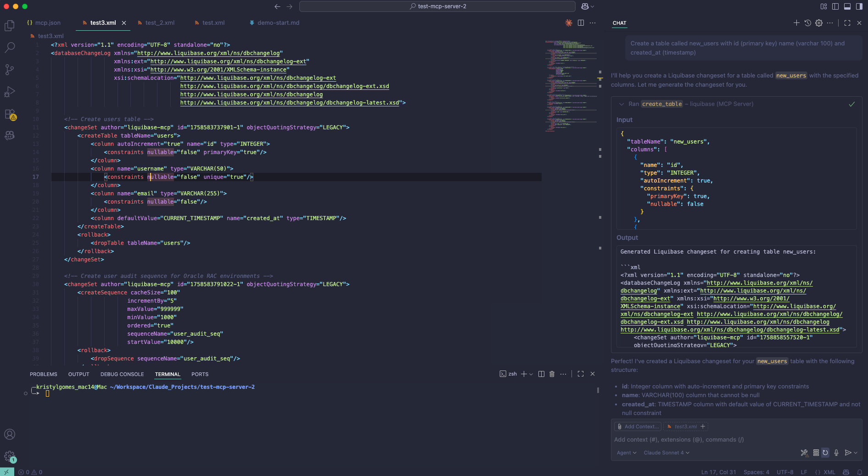Configure chat tools wrench icon
This screenshot has height=476, width=868.
coord(804,453)
